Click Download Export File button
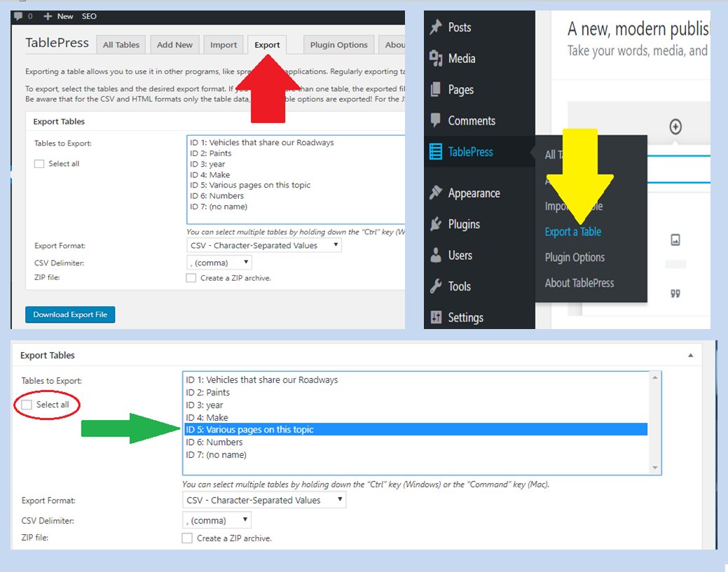 [70, 314]
